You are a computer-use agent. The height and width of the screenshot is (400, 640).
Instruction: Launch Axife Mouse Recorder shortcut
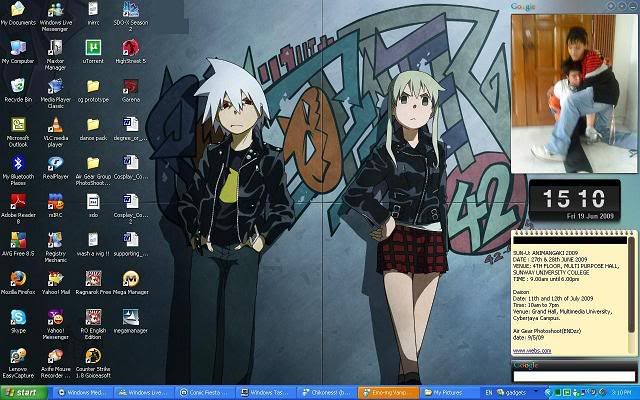56,363
